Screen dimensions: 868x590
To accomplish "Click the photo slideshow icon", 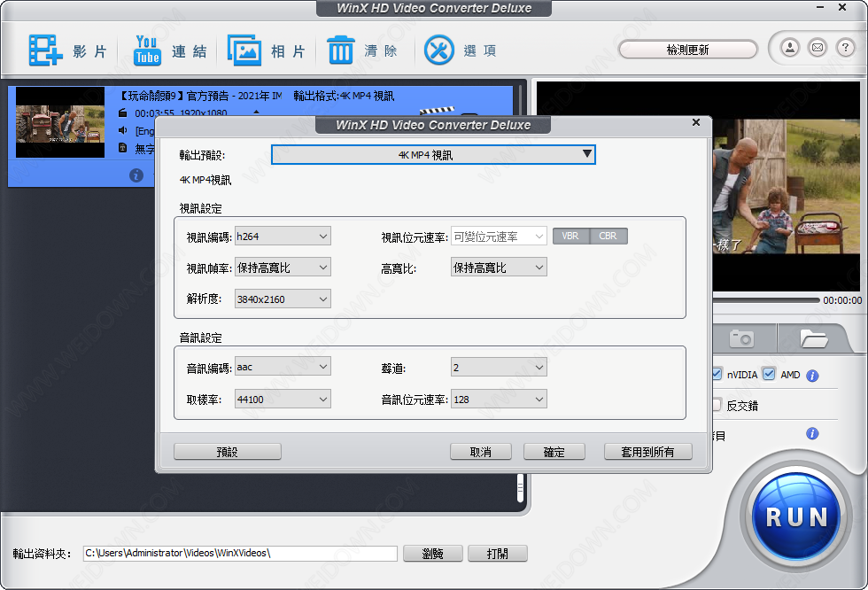I will 244,50.
